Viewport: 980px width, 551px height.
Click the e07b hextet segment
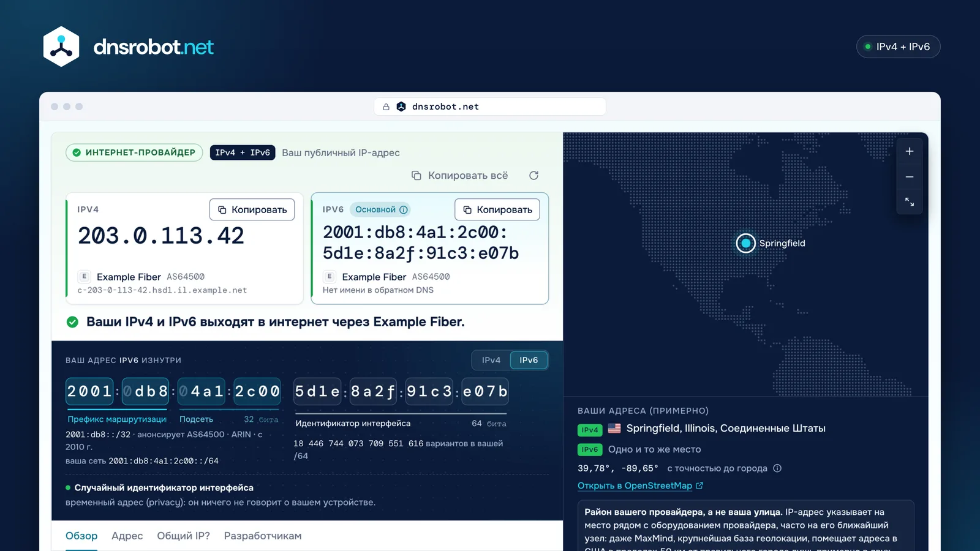coord(485,391)
